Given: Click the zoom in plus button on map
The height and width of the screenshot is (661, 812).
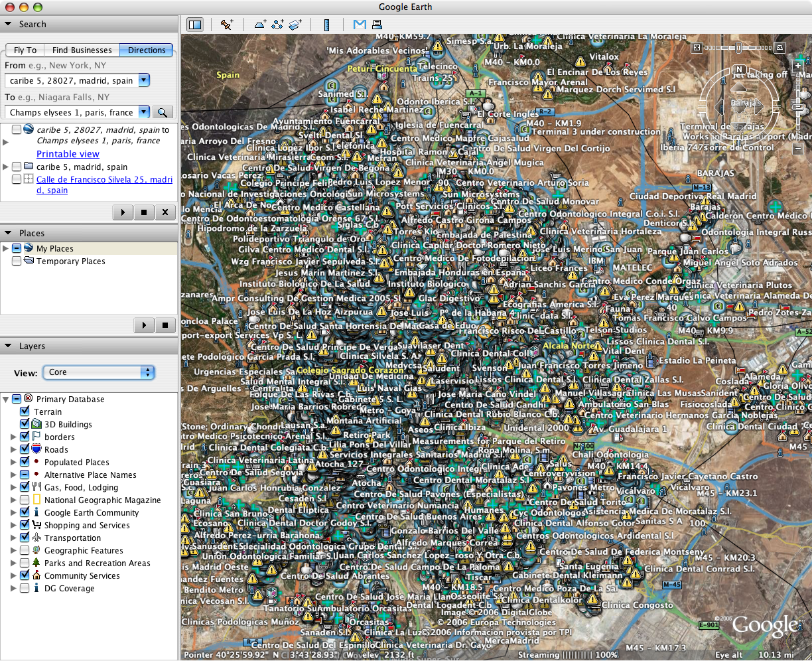Looking at the screenshot, I should 799,66.
